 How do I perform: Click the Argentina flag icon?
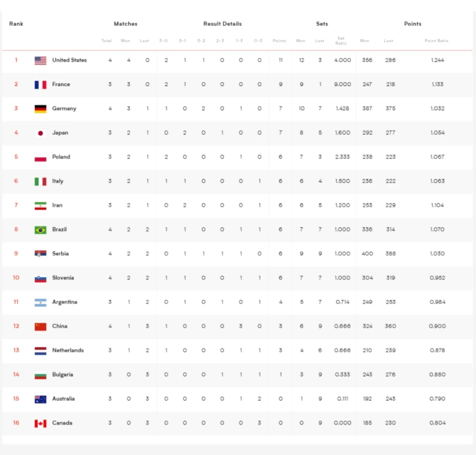pyautogui.click(x=40, y=302)
